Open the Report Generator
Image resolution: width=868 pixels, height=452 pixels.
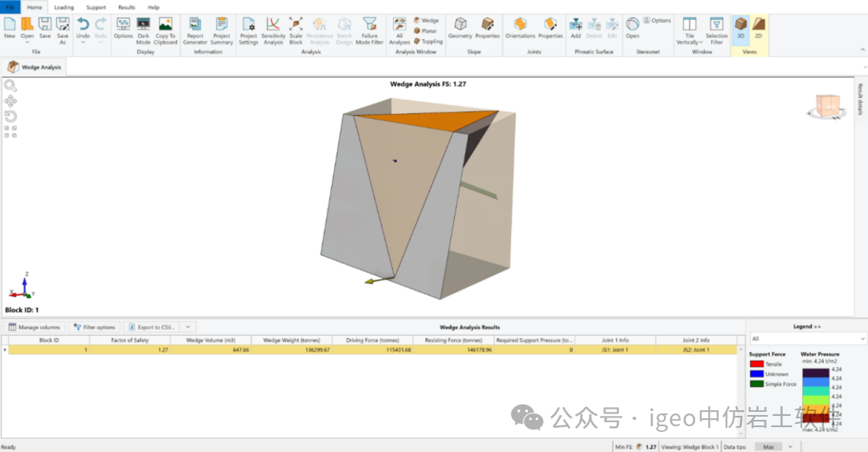(194, 31)
